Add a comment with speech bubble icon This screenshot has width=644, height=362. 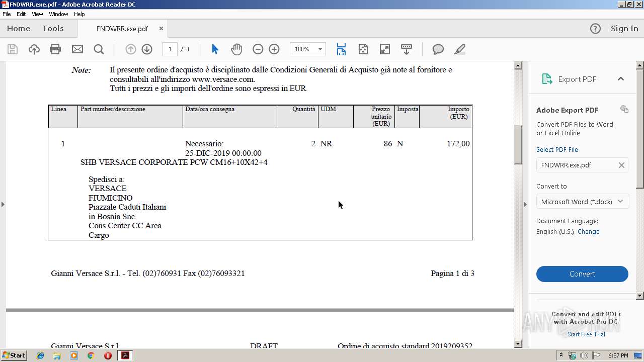(x=438, y=49)
